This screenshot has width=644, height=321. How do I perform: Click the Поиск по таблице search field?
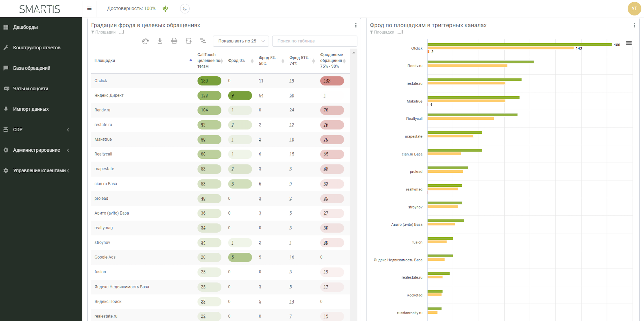click(314, 41)
